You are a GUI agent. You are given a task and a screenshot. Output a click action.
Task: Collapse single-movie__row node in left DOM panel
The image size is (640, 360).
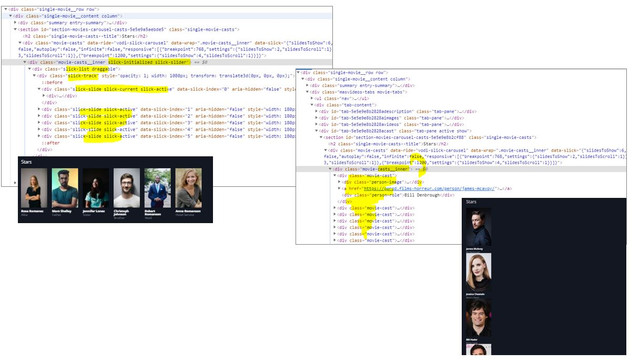click(x=6, y=9)
